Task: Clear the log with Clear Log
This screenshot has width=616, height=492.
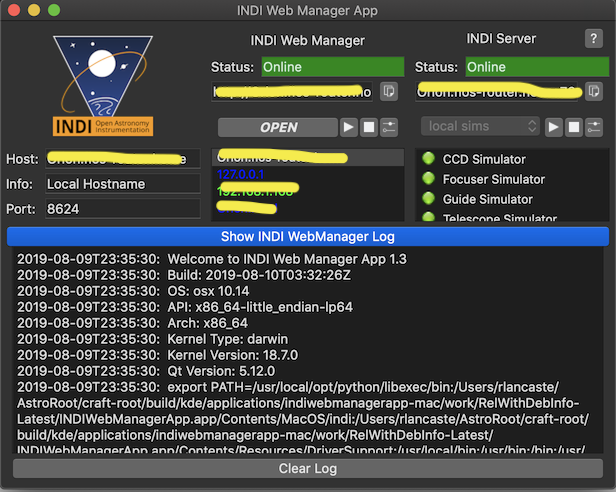Action: (x=308, y=468)
